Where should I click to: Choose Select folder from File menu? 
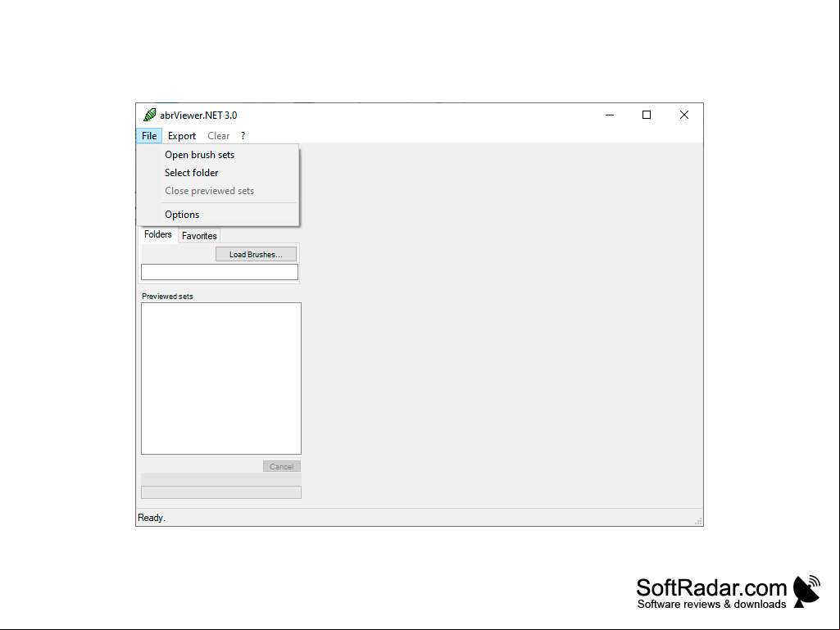(217, 173)
